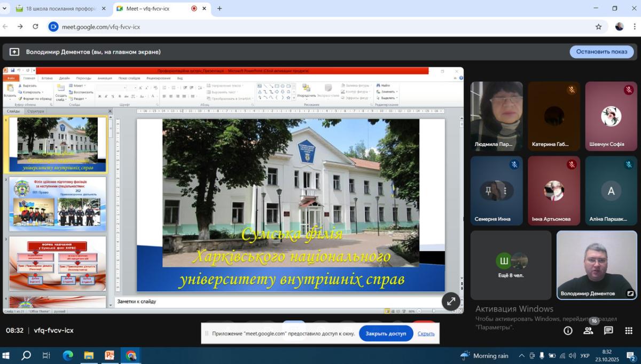641x364 pixels.
Task: Open meeting details info icon
Action: coord(568,331)
